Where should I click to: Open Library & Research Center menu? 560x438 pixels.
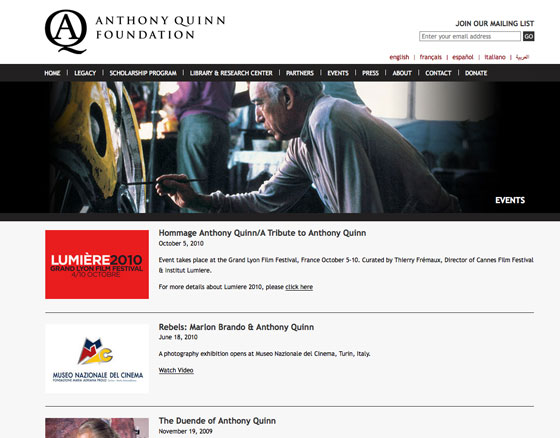(231, 73)
